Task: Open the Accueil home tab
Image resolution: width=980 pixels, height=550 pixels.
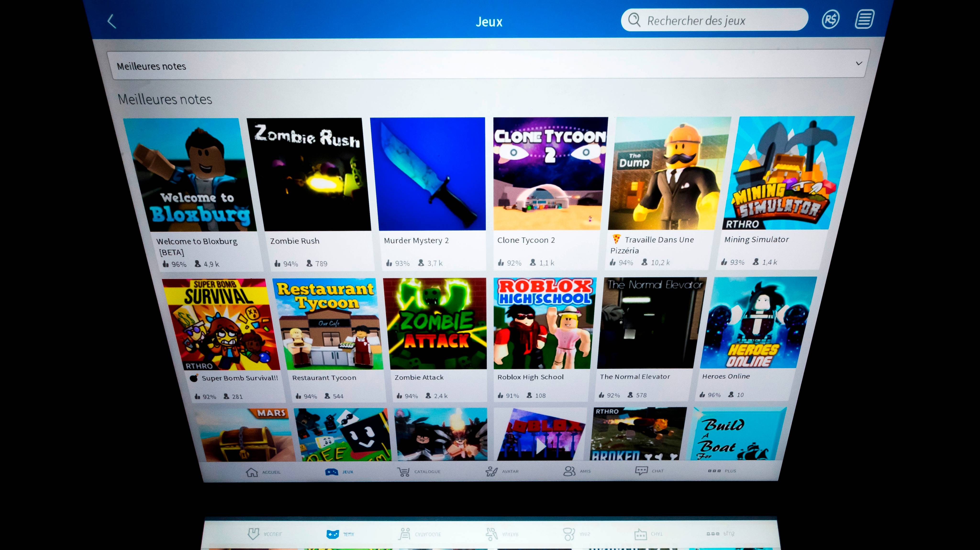Action: click(263, 472)
